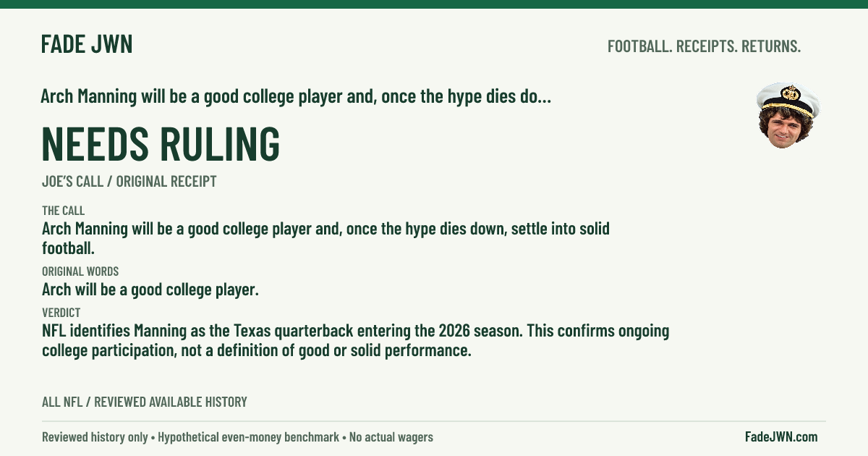Click the dark green top banner bar
The height and width of the screenshot is (456, 868).
434,4
